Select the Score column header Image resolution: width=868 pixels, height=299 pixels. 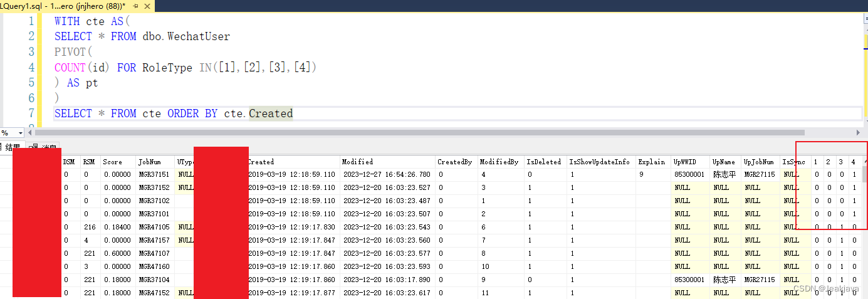118,162
